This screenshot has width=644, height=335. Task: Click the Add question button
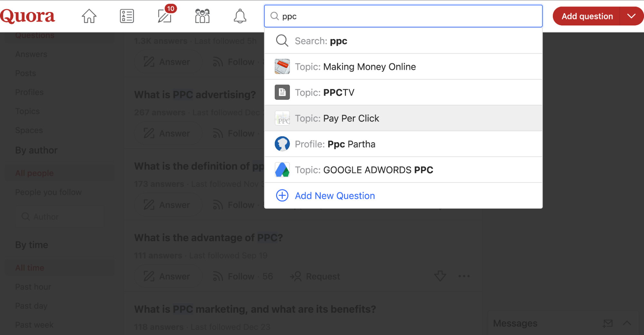click(x=587, y=16)
